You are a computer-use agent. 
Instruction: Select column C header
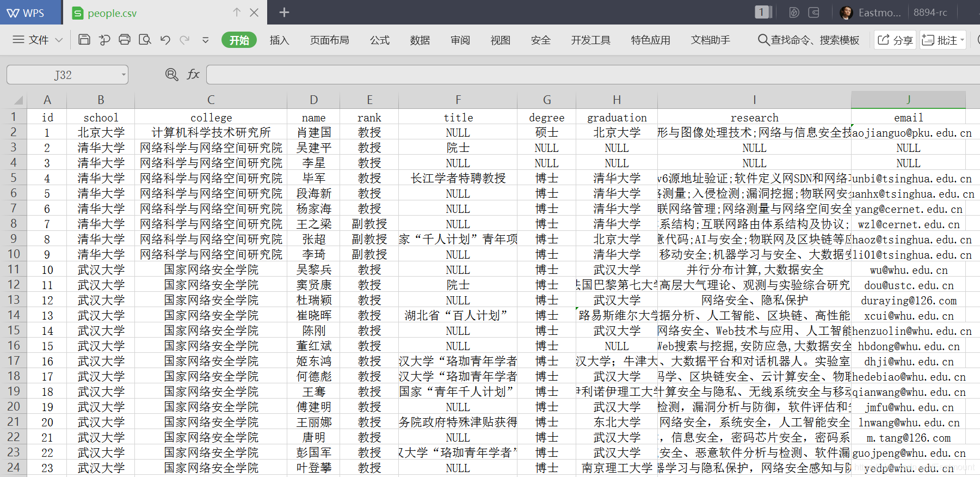point(211,100)
